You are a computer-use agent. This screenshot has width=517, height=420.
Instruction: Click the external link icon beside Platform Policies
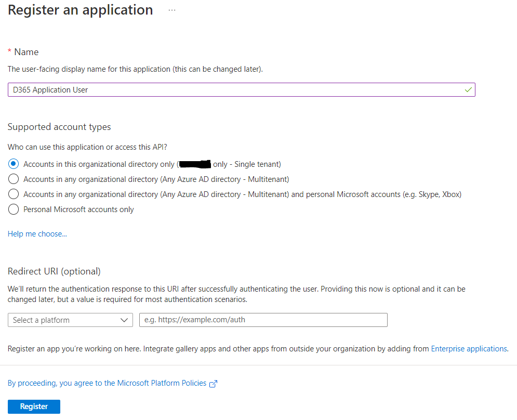pos(213,384)
